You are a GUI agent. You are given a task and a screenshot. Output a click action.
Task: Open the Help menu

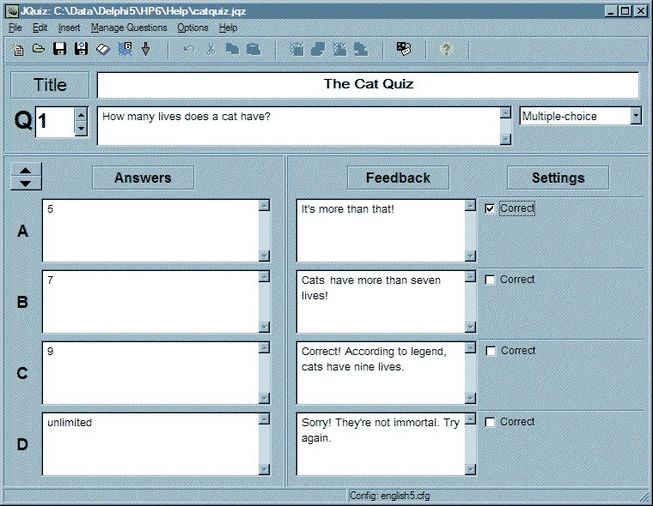[x=228, y=28]
